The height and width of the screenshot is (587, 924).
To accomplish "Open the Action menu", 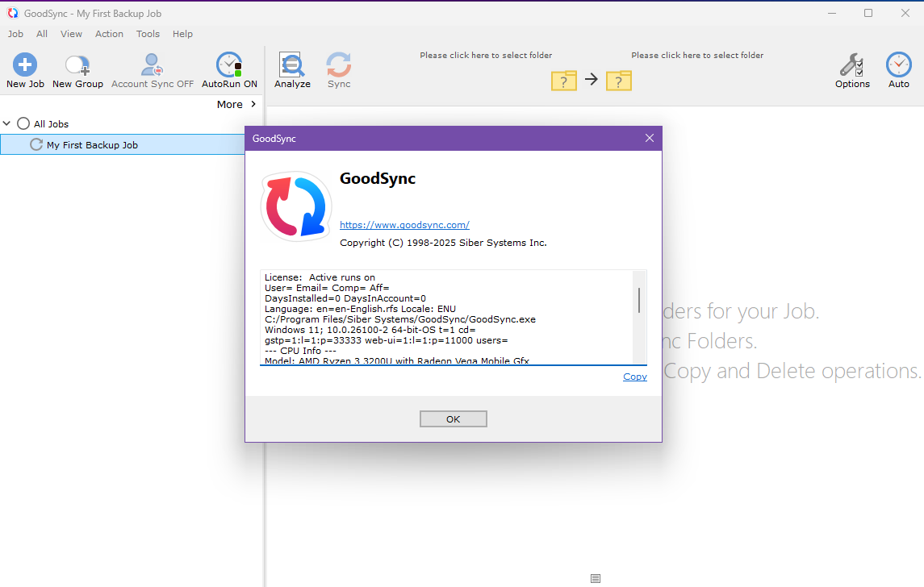I will coord(109,34).
